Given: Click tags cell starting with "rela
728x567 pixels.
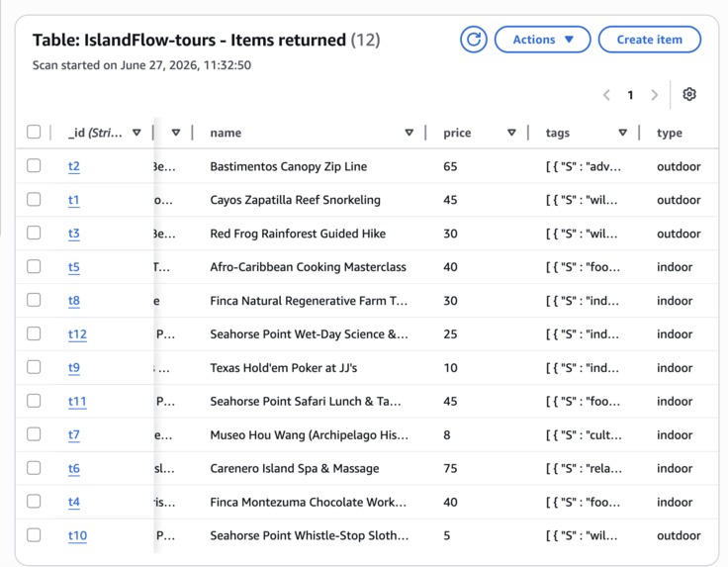Looking at the screenshot, I should 584,469.
